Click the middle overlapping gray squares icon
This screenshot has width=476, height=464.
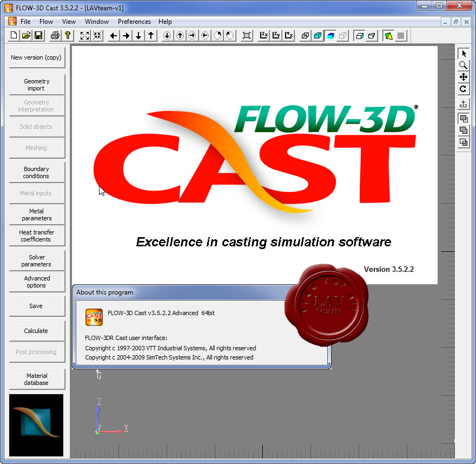(x=464, y=130)
